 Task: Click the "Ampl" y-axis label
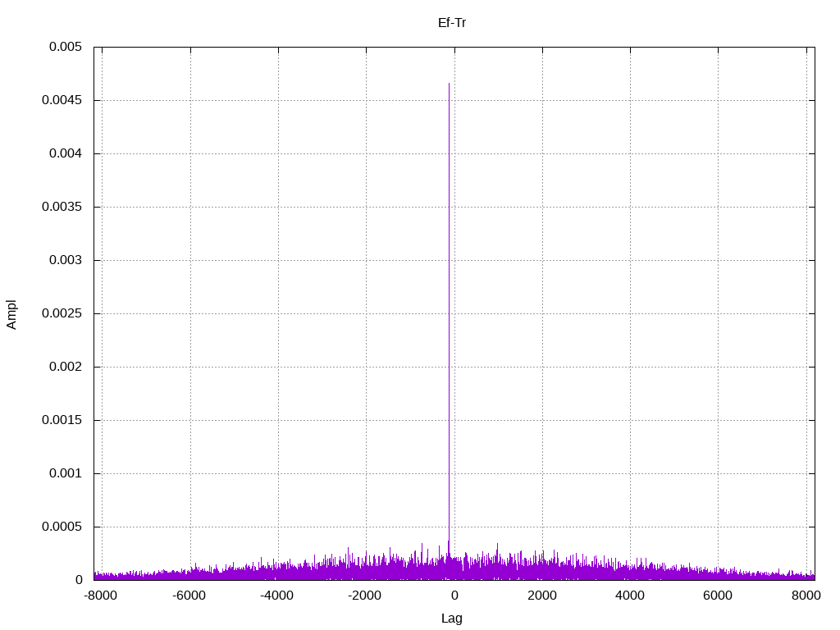(x=11, y=314)
